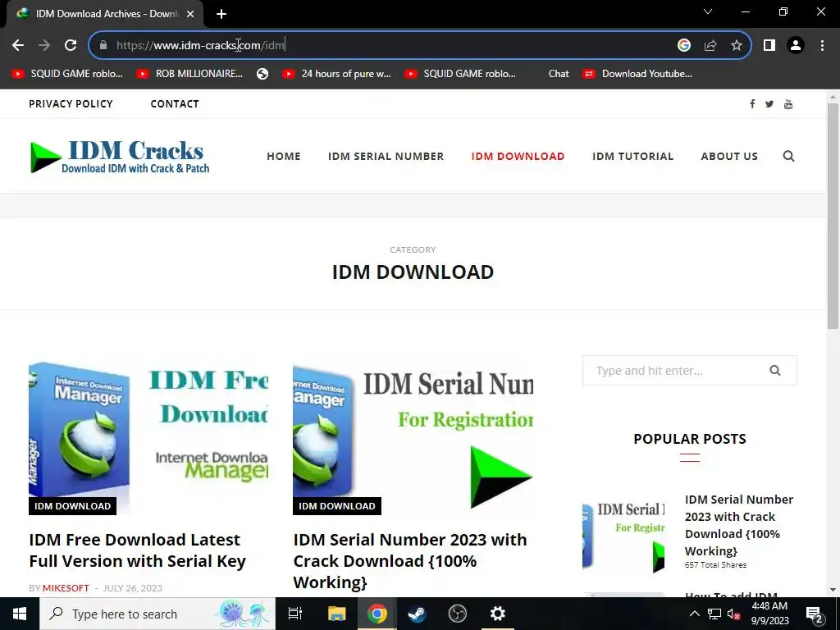Switch to Steam on the taskbar
This screenshot has width=840, height=630.
[417, 614]
